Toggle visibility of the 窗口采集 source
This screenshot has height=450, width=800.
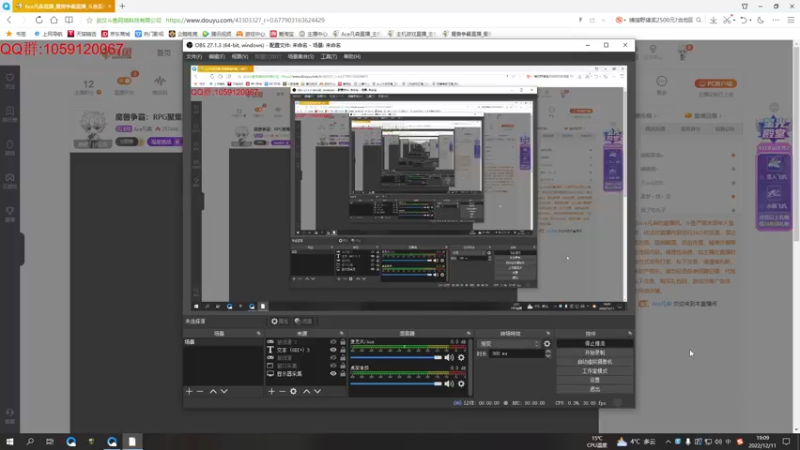coord(333,366)
